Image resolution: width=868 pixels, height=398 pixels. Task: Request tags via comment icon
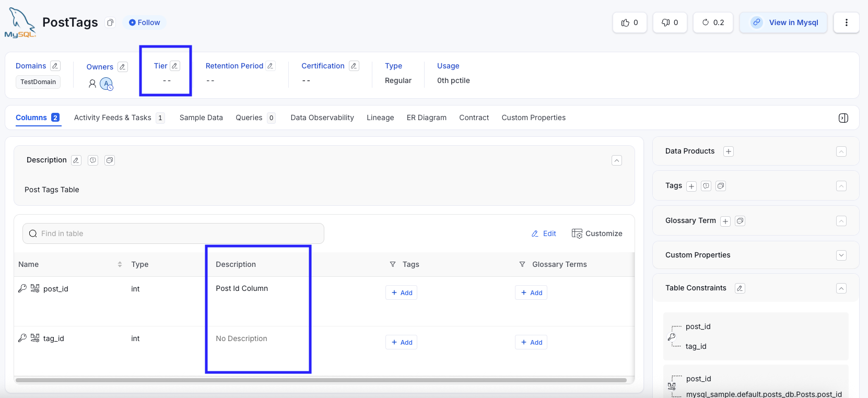706,186
